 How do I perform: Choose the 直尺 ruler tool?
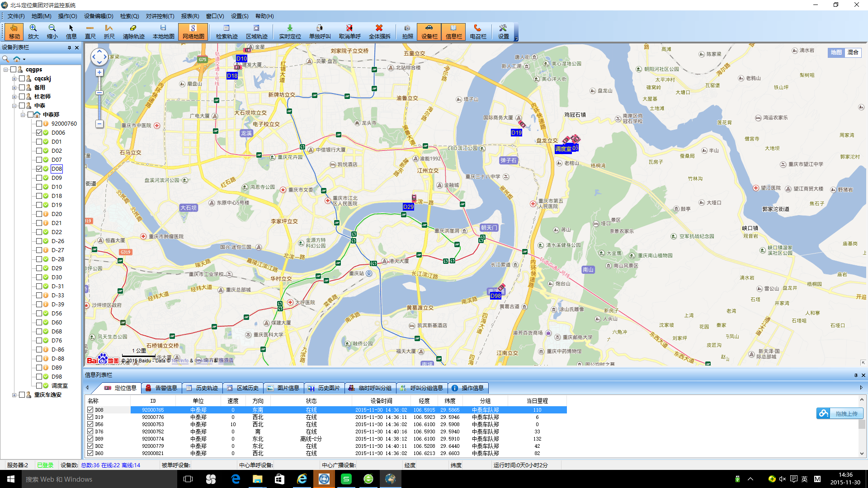point(90,32)
